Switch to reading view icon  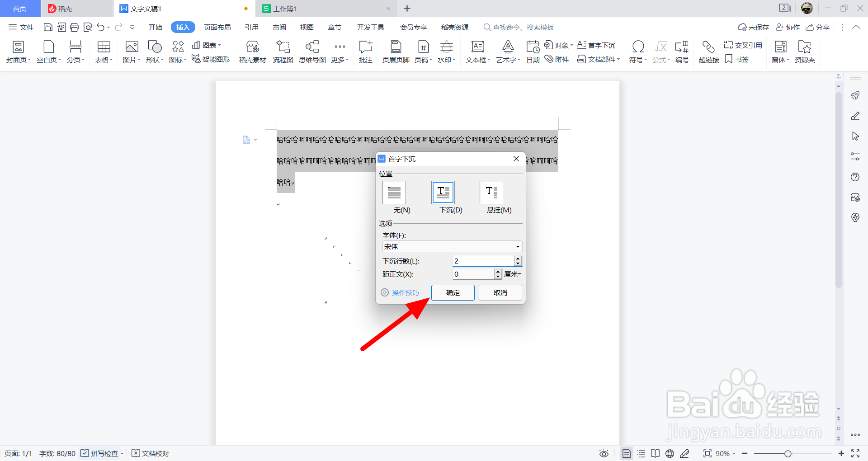pos(655,453)
